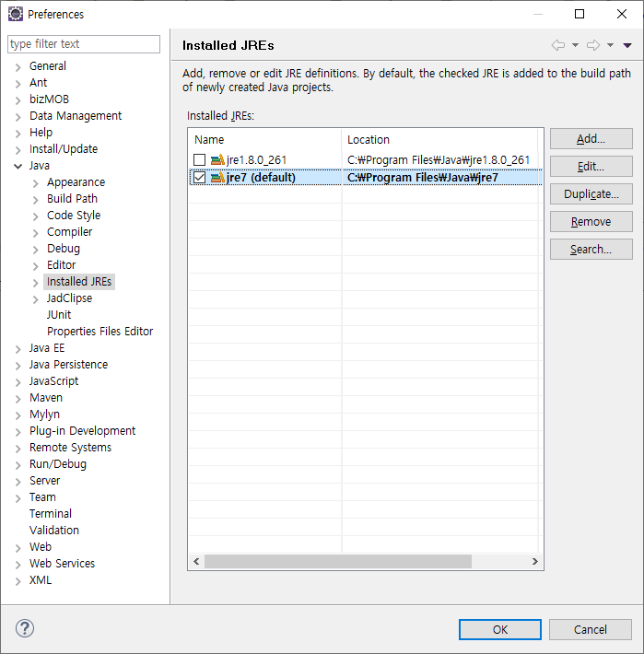Select the Editor tree item
The height and width of the screenshot is (654, 644).
(x=62, y=265)
